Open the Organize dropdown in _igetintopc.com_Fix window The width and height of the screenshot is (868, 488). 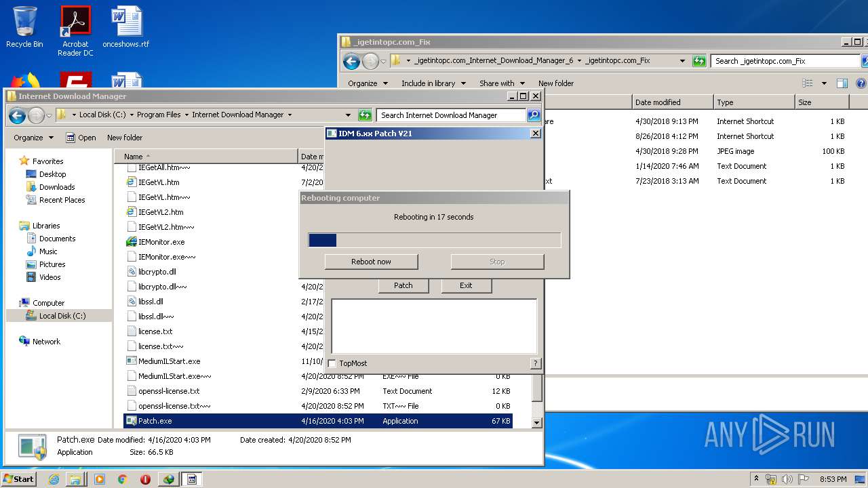tap(368, 83)
